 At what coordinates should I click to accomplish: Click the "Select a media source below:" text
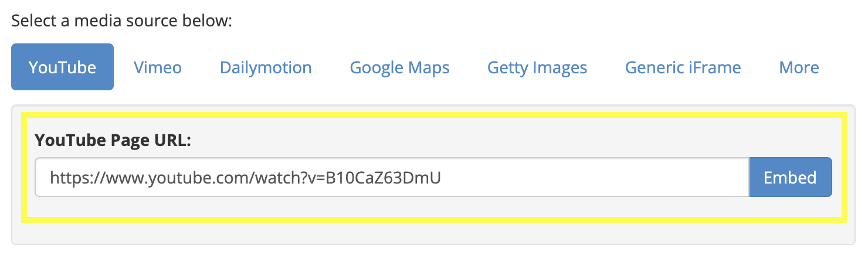pos(122,21)
